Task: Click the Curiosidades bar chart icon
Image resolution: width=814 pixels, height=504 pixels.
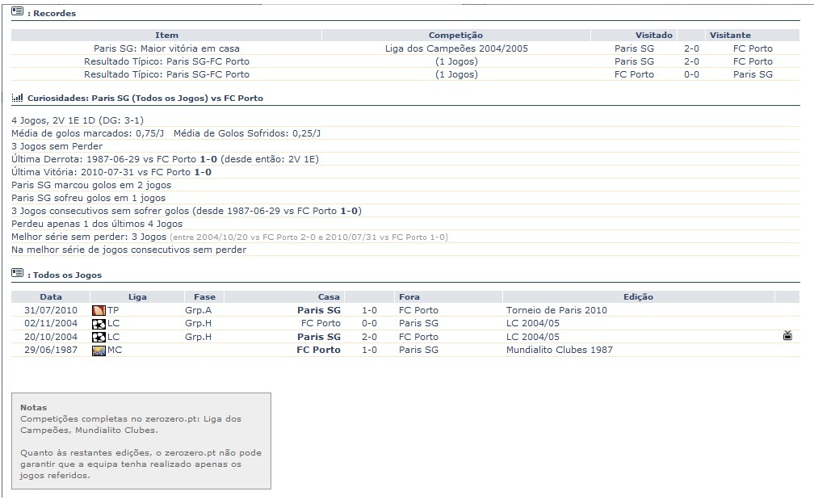Action: [17, 98]
